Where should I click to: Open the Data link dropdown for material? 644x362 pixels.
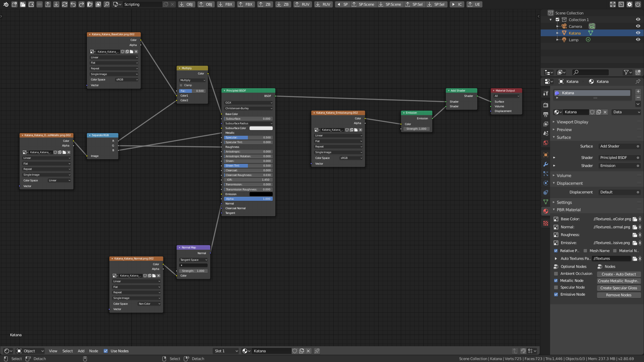(x=626, y=112)
